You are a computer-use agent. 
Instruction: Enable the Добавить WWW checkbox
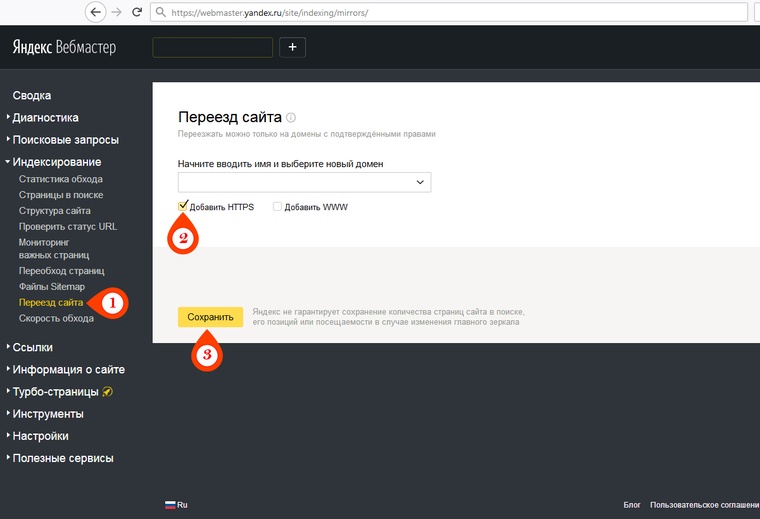point(278,207)
